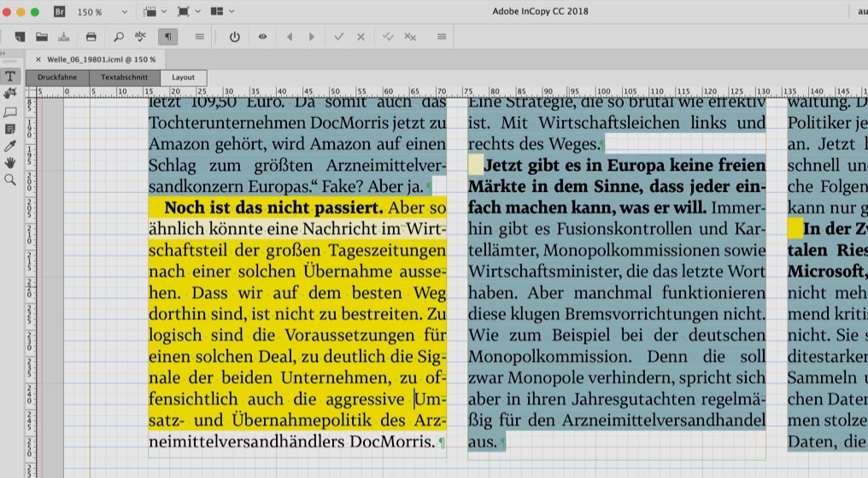Accept the change with the checkmark
868x478 pixels.
(339, 37)
